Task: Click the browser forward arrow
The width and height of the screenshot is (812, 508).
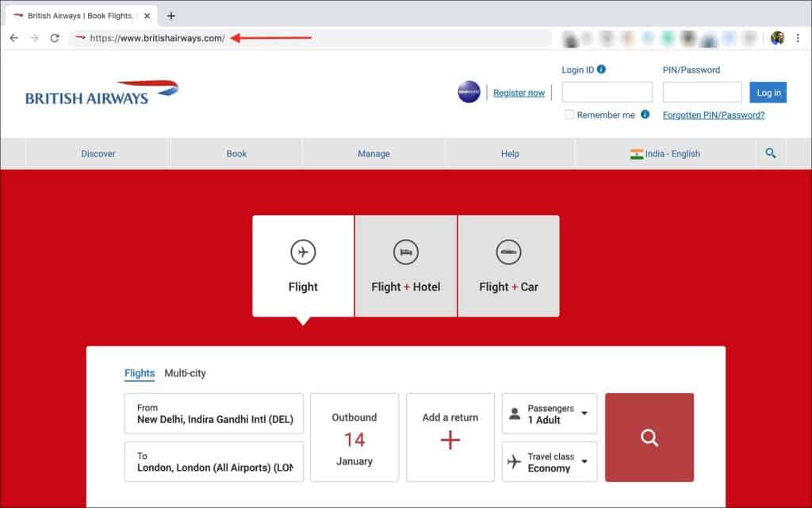Action: tap(34, 38)
